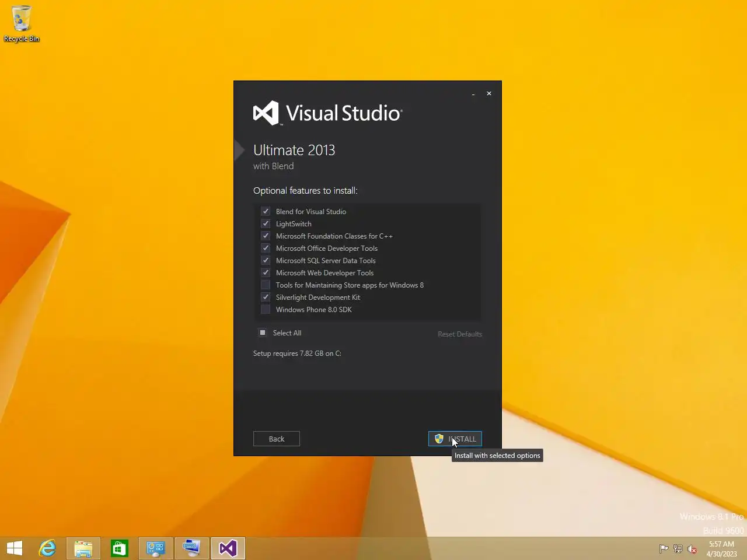Click the taskbar clock showing 5:57 AM

point(721,548)
